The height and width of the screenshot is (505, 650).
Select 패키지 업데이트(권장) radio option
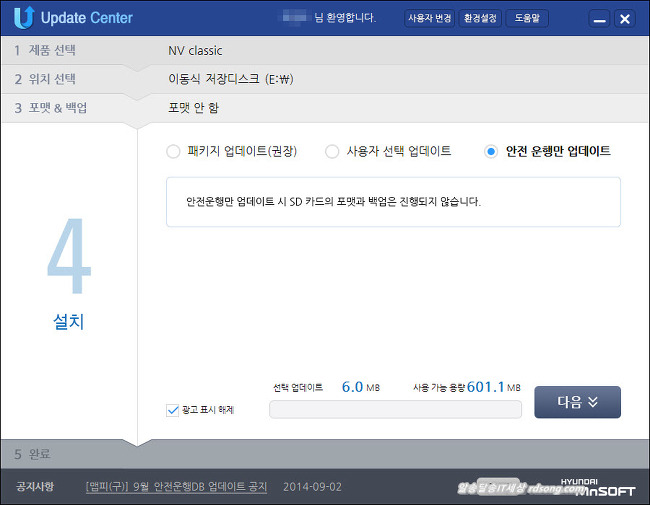coord(173,152)
